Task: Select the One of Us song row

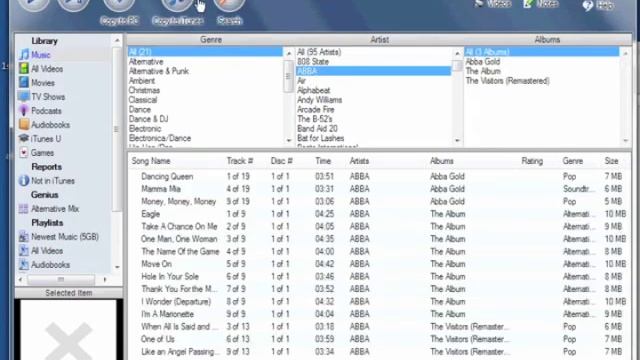Action: 380,339
